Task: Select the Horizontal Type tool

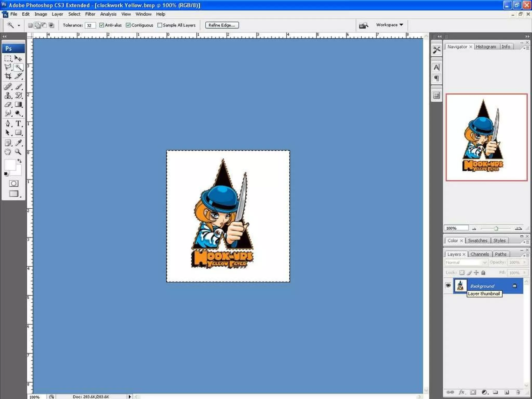Action: point(18,124)
